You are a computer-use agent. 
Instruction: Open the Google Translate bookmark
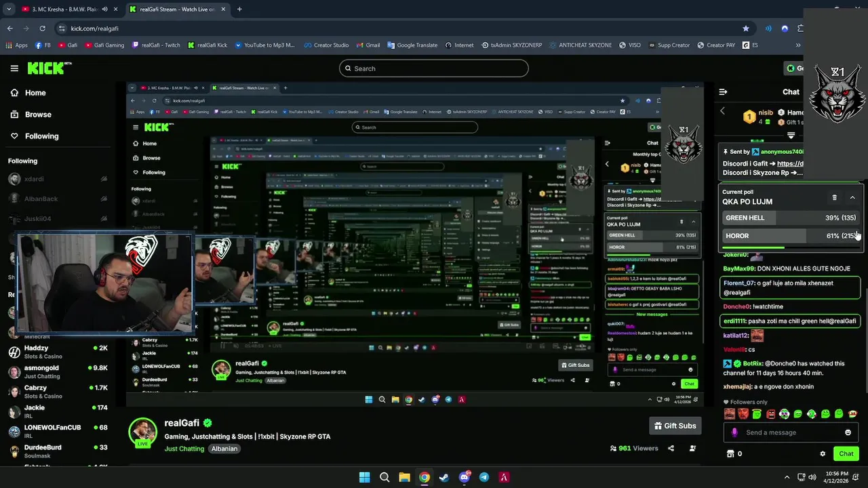click(x=412, y=45)
